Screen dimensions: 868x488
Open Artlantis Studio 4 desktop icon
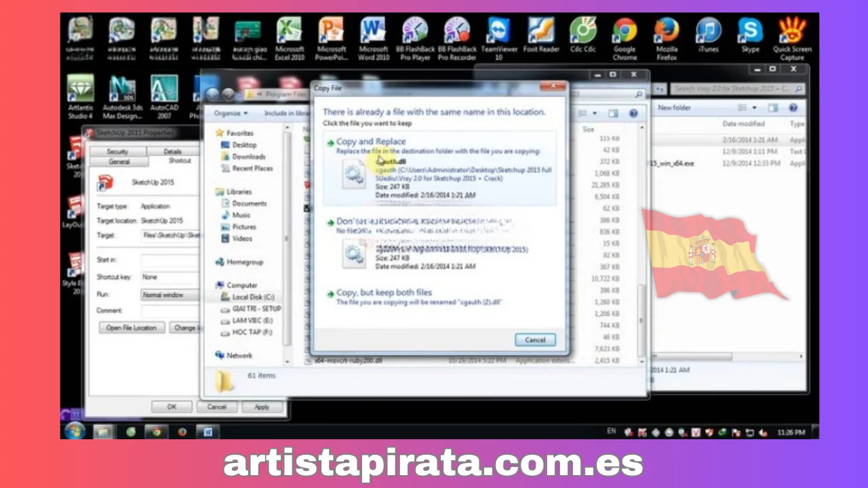pyautogui.click(x=80, y=97)
